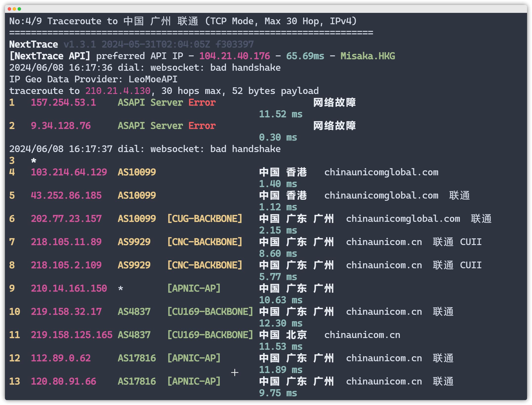Click hop 5 IP 43.252.86.185
The image size is (532, 405).
click(66, 196)
